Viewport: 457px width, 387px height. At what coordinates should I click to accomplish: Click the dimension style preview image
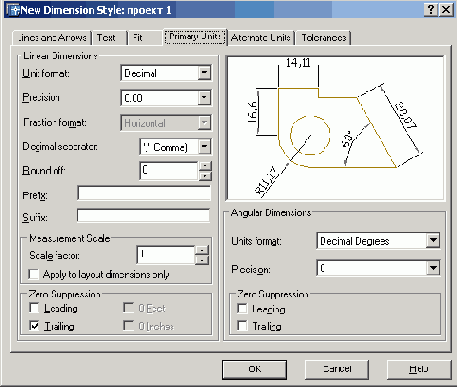click(335, 128)
